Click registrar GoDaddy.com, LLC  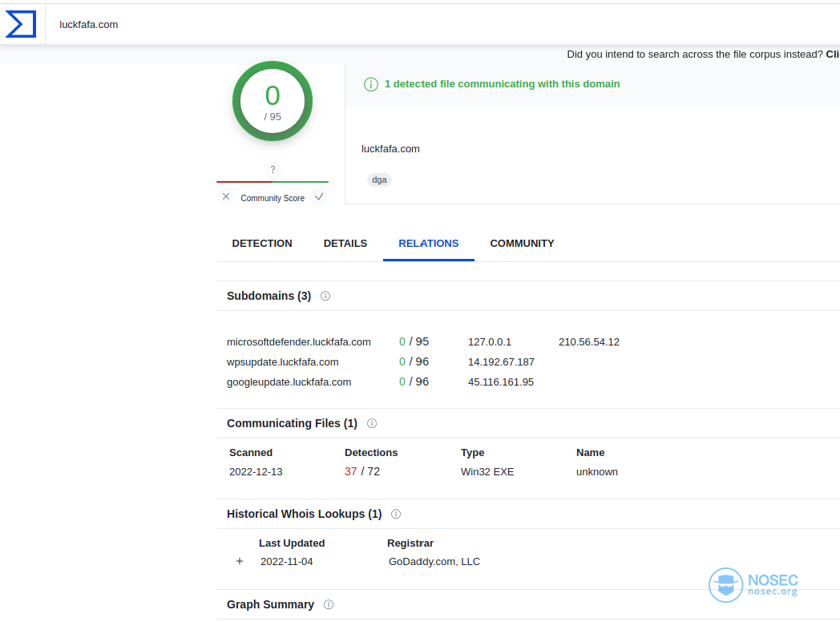point(434,561)
